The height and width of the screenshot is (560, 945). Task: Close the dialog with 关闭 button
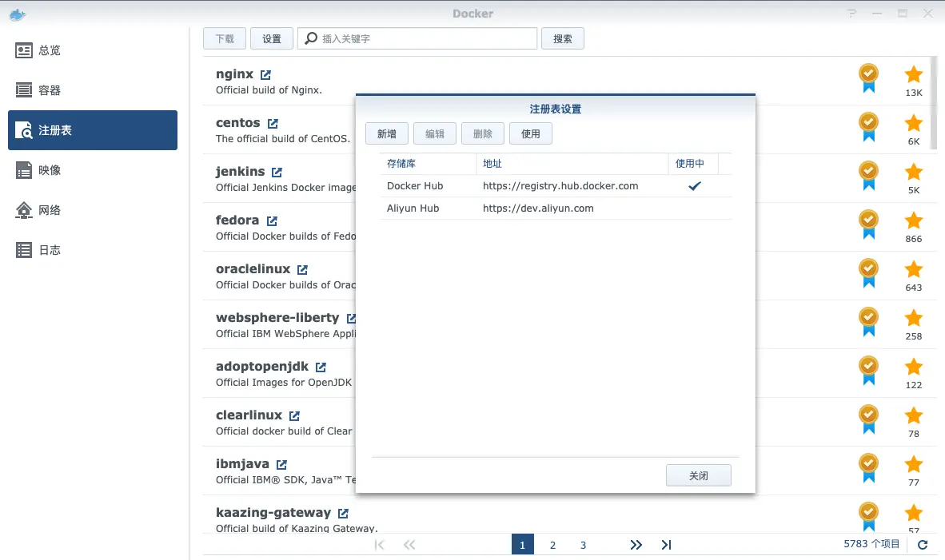[x=699, y=475]
